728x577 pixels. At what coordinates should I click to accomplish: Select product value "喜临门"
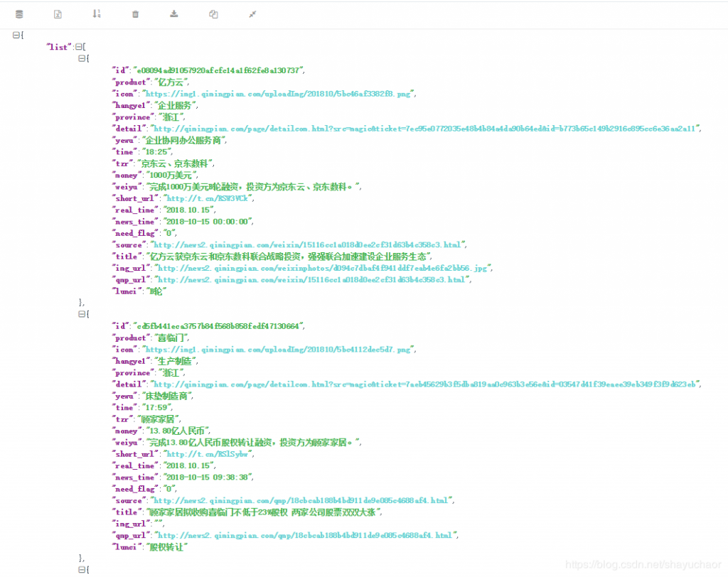pos(171,338)
